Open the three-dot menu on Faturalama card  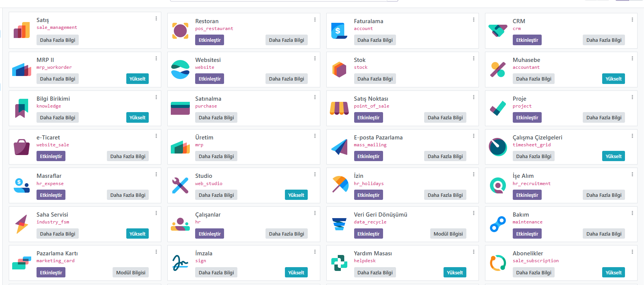pyautogui.click(x=474, y=19)
